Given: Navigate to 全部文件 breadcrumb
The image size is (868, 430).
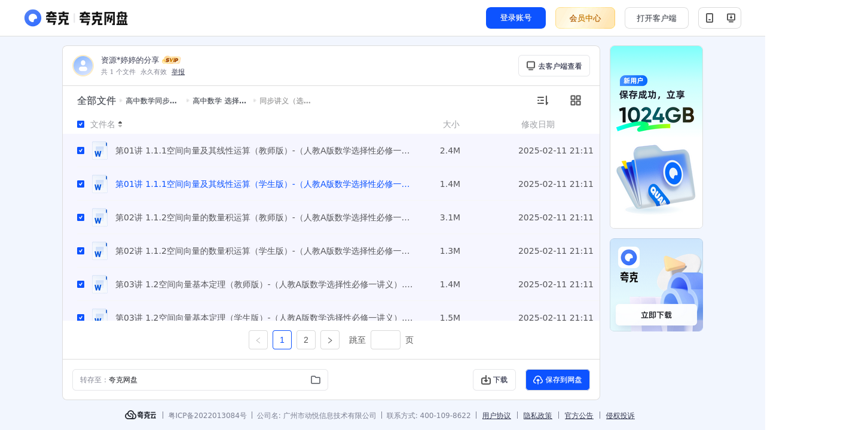Looking at the screenshot, I should 96,101.
